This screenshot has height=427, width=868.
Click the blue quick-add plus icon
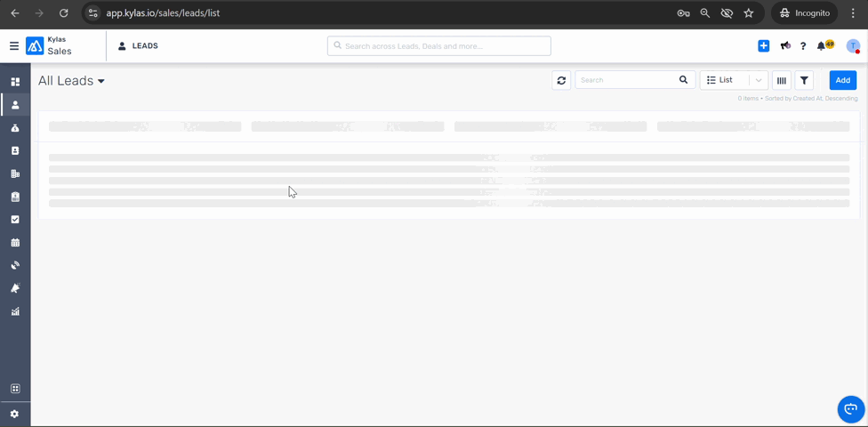764,46
